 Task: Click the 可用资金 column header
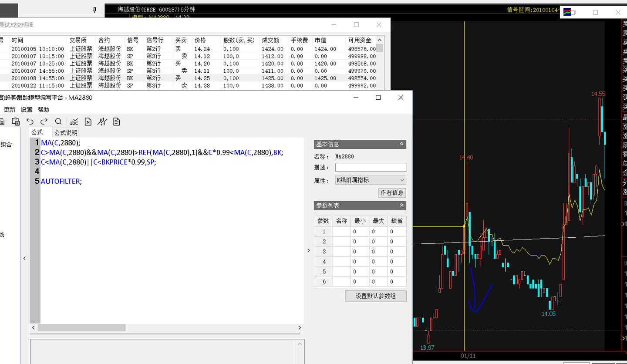(361, 40)
